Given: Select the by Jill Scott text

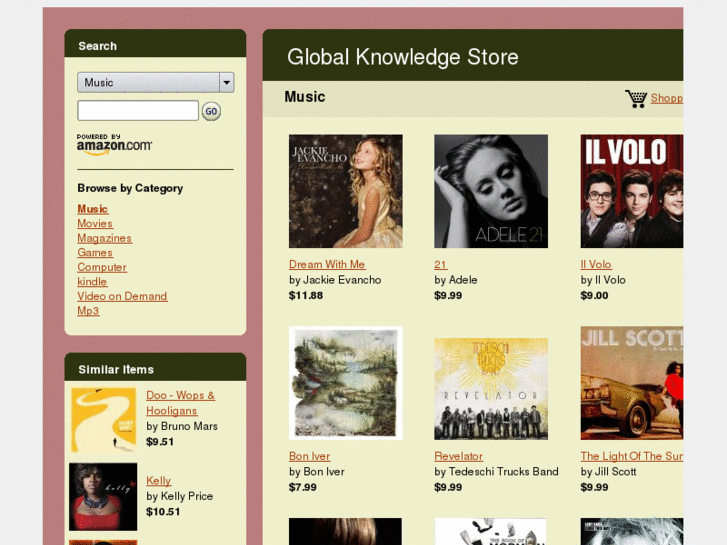Looking at the screenshot, I should point(608,472).
